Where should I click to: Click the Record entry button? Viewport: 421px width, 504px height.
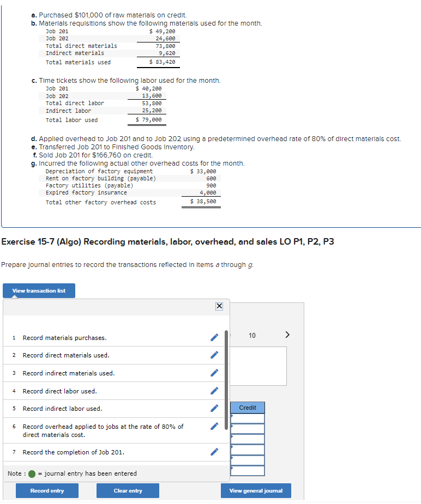[47, 490]
